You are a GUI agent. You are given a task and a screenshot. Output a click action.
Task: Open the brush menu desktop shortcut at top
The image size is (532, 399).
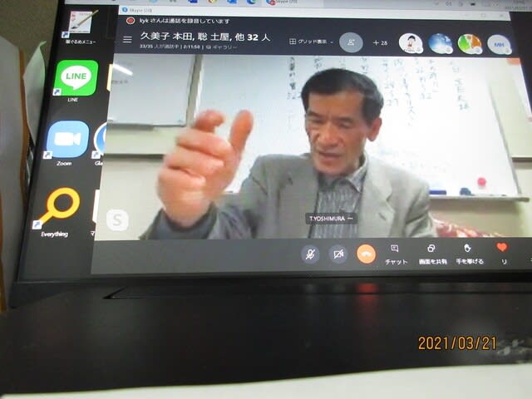click(x=80, y=22)
